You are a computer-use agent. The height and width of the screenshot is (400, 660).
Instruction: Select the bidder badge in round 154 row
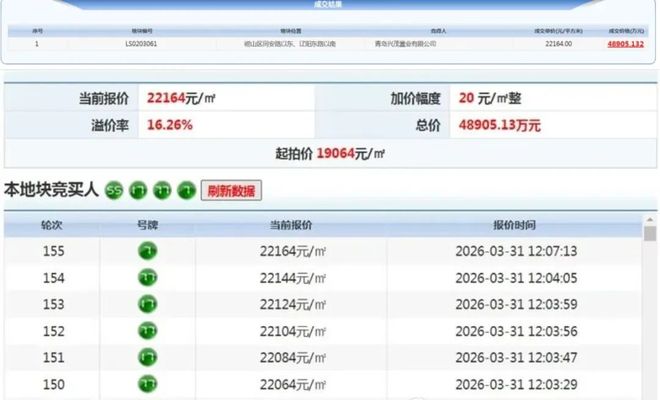(147, 277)
